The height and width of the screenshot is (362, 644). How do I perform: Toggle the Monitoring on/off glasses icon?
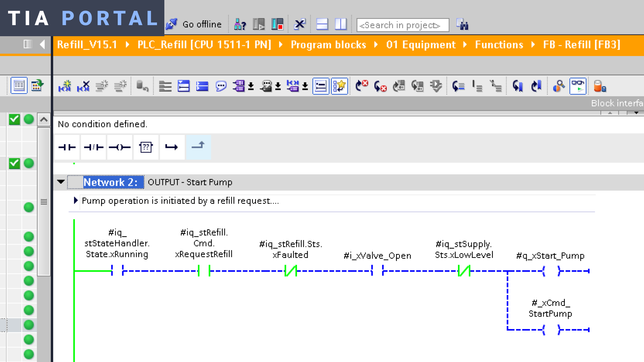[x=578, y=86]
